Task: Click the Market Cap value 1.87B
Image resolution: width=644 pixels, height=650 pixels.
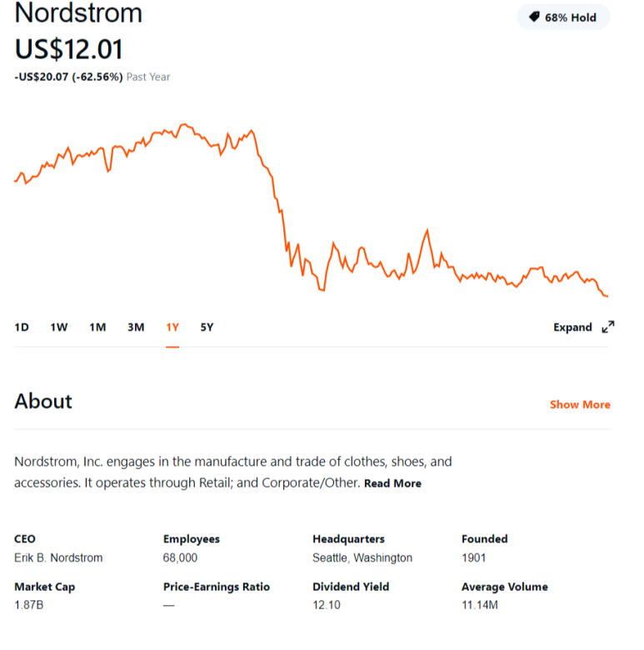Action: click(x=28, y=605)
